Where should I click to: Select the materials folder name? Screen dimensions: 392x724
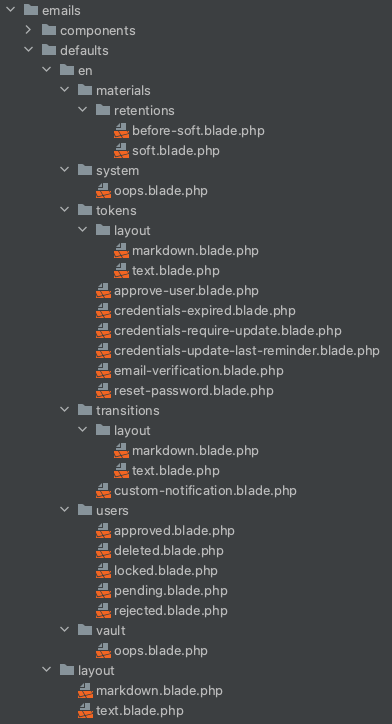pyautogui.click(x=123, y=90)
